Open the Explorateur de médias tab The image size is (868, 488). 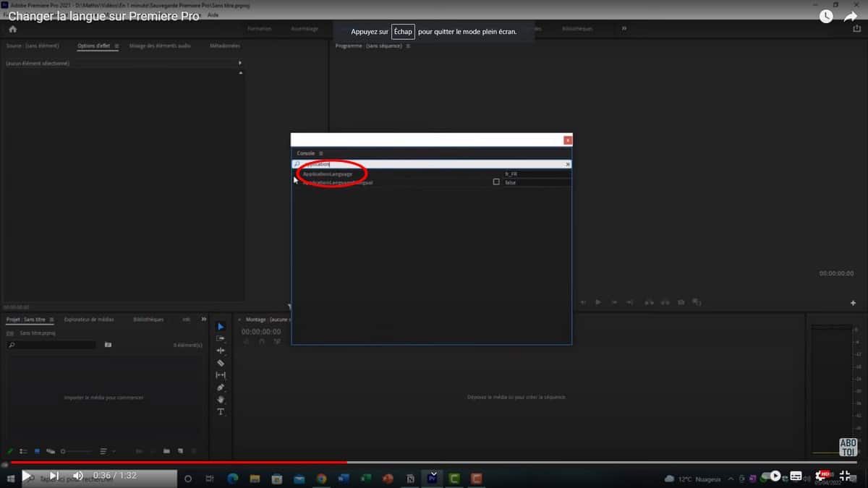point(89,319)
